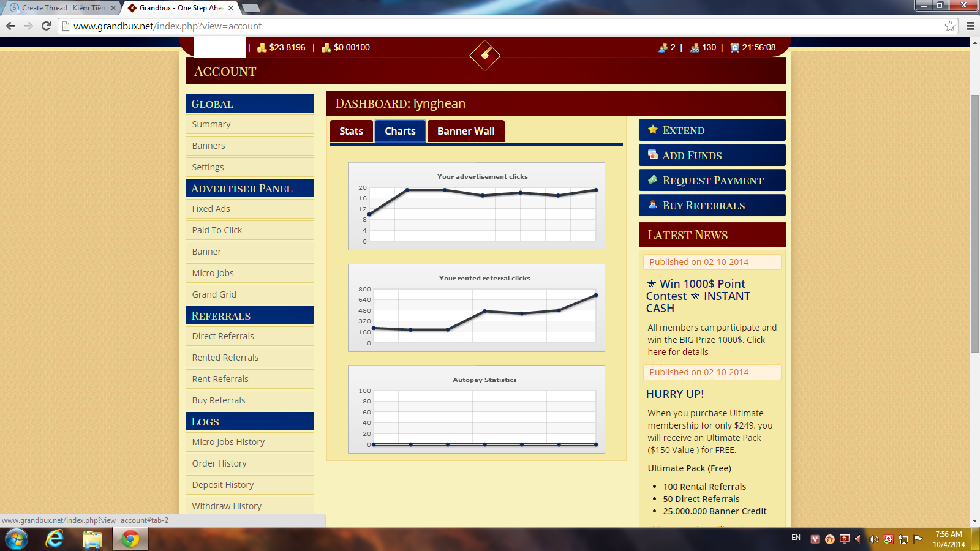Click the coins icon beside $0.00100

(x=326, y=48)
